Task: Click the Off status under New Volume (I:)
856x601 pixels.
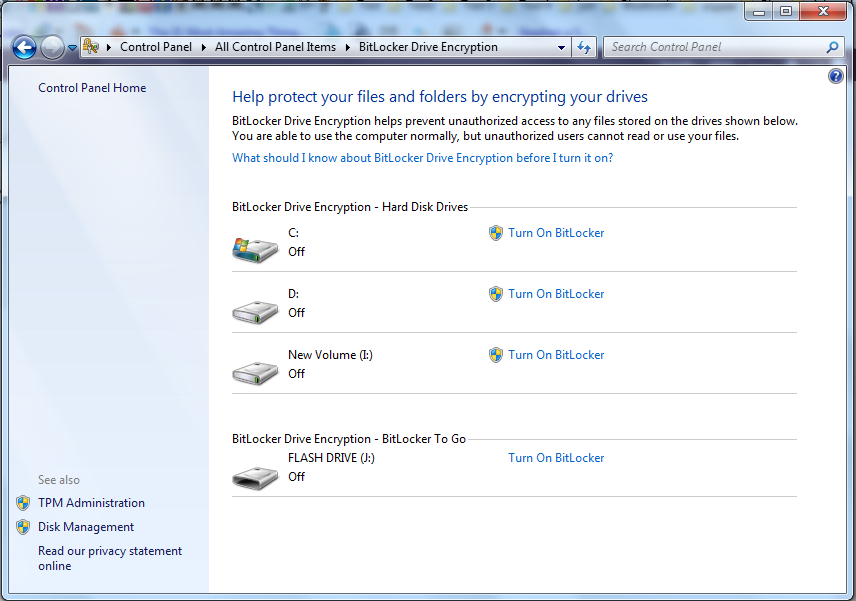Action: click(296, 374)
